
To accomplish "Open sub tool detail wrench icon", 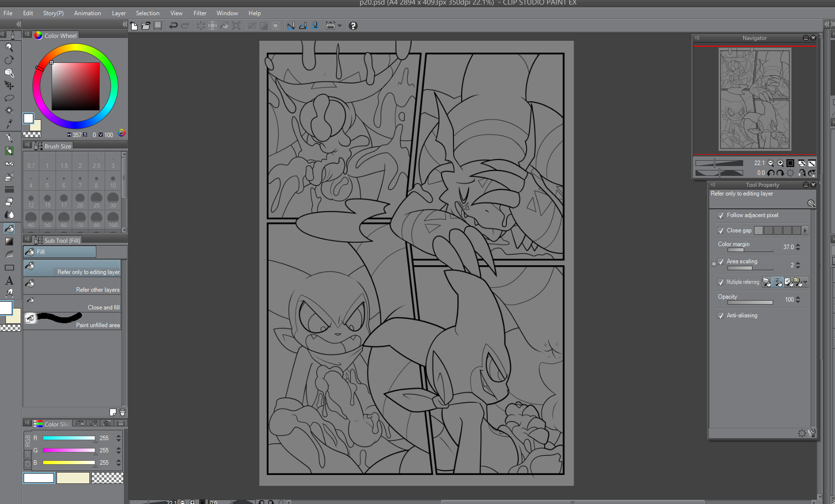I will pos(812,433).
